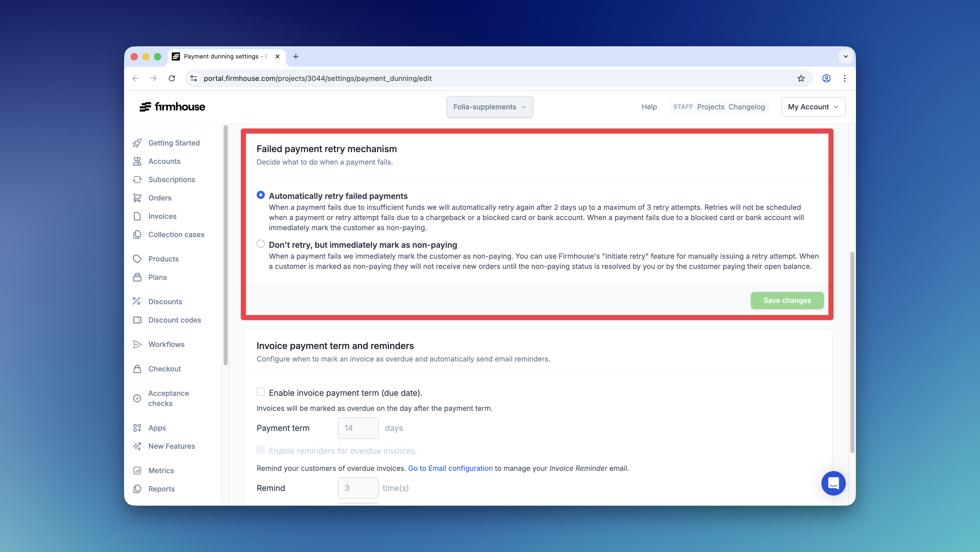This screenshot has height=552, width=980.
Task: Open the Checkout settings icon
Action: click(x=138, y=369)
